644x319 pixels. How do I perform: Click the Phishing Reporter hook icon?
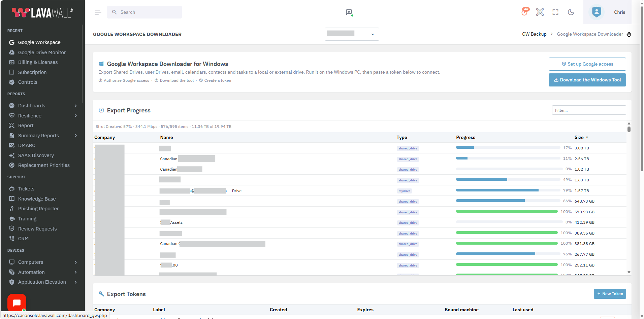12,209
